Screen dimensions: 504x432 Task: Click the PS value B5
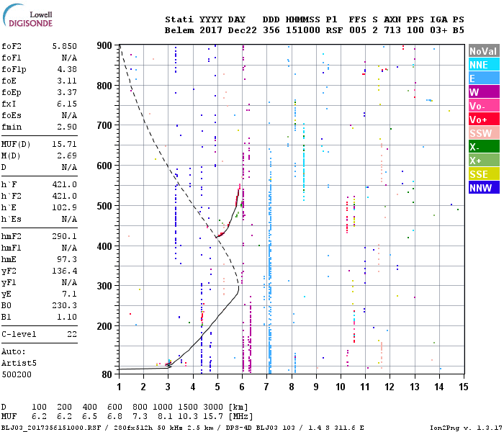click(459, 30)
